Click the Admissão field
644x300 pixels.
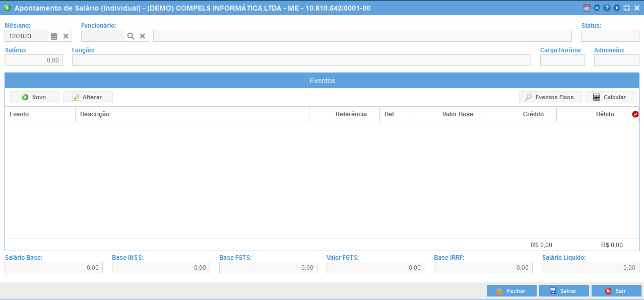click(x=617, y=60)
